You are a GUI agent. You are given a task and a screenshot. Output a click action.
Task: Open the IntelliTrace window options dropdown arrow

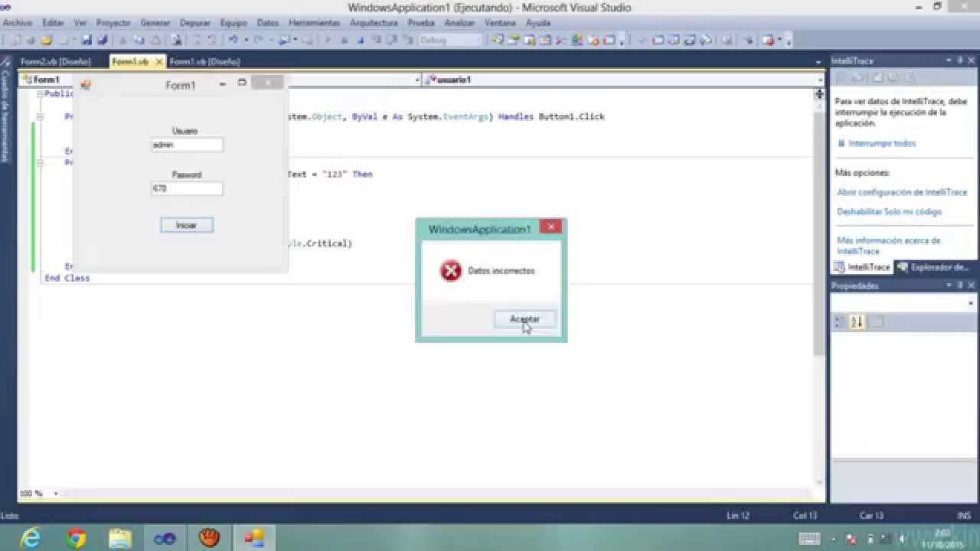[949, 60]
